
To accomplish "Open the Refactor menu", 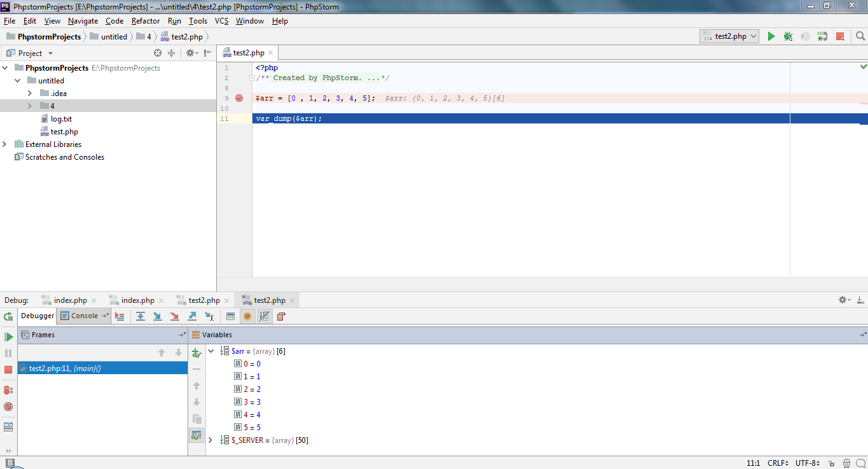I will (x=146, y=21).
